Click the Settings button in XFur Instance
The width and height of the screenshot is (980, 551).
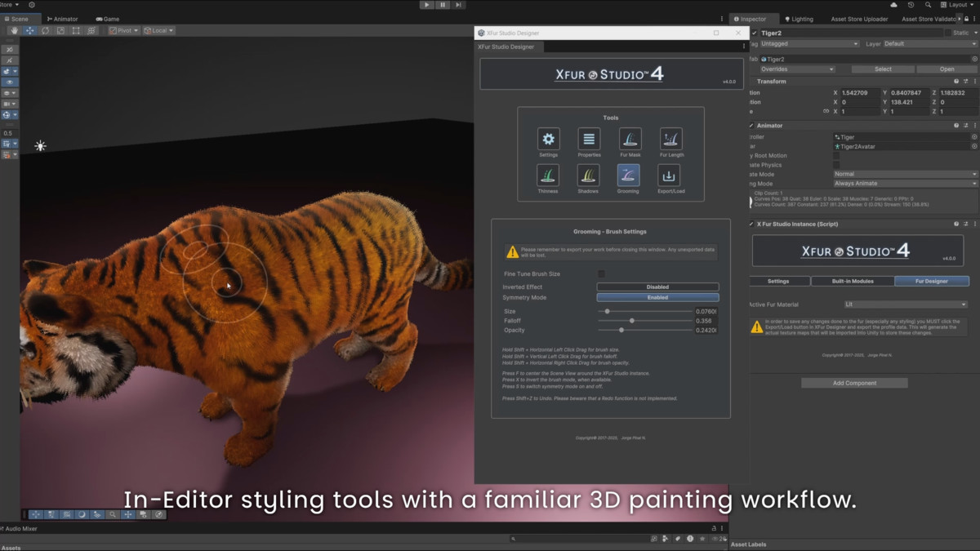[x=778, y=282]
